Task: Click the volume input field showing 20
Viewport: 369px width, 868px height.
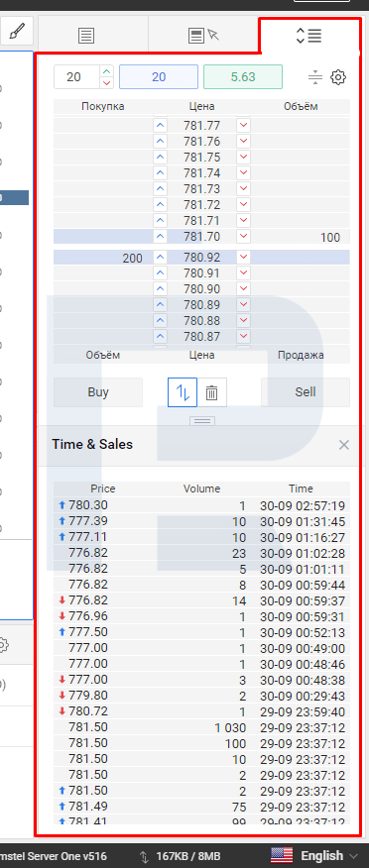Action: (77, 77)
